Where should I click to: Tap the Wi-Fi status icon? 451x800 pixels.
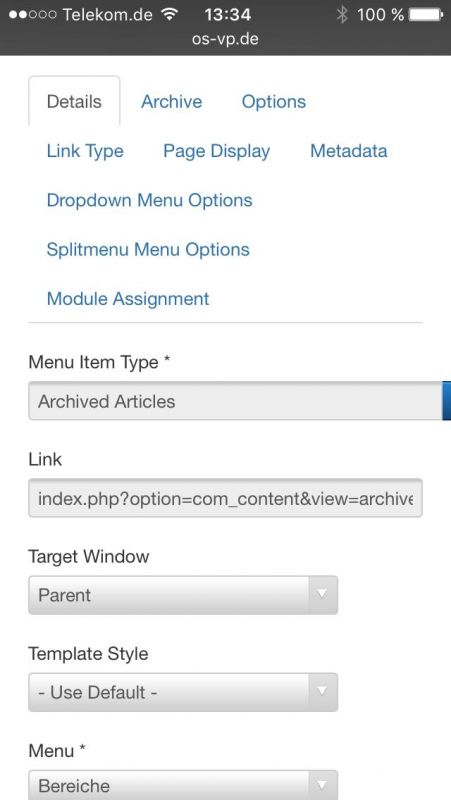point(169,14)
